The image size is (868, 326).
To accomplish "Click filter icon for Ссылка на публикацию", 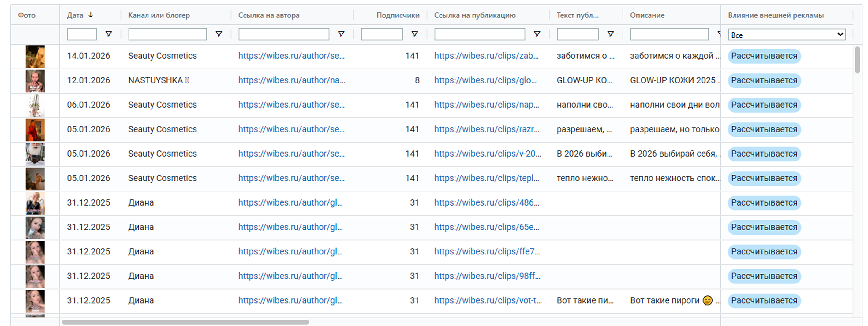I will pos(537,34).
